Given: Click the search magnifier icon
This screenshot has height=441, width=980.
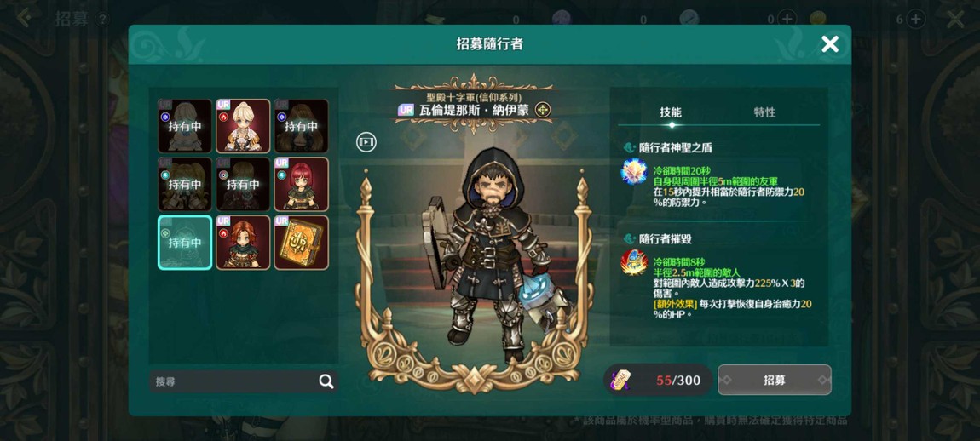Looking at the screenshot, I should (x=326, y=381).
